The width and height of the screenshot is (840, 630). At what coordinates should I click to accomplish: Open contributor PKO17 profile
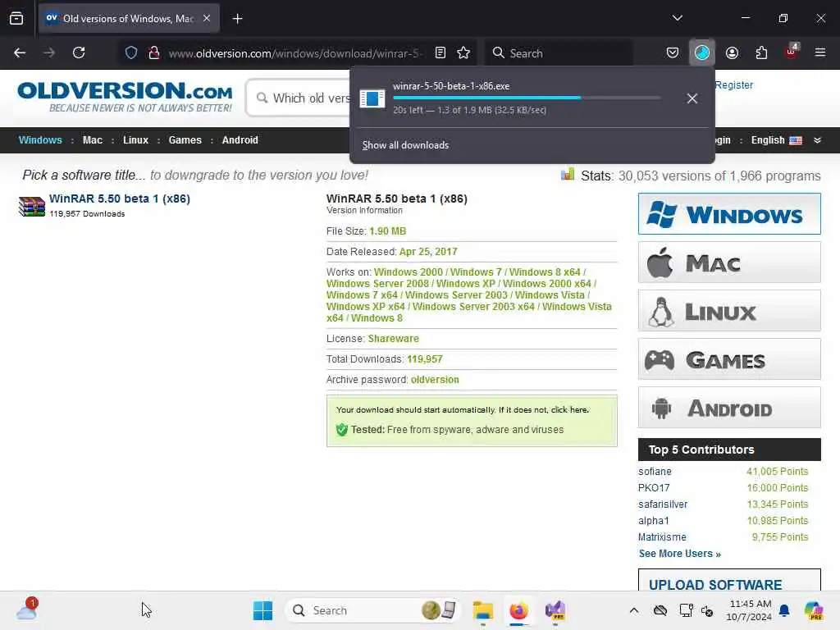[654, 488]
